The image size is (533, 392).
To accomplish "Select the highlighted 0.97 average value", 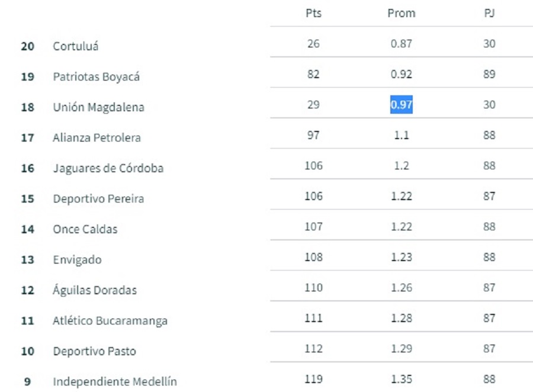I will tap(401, 105).
